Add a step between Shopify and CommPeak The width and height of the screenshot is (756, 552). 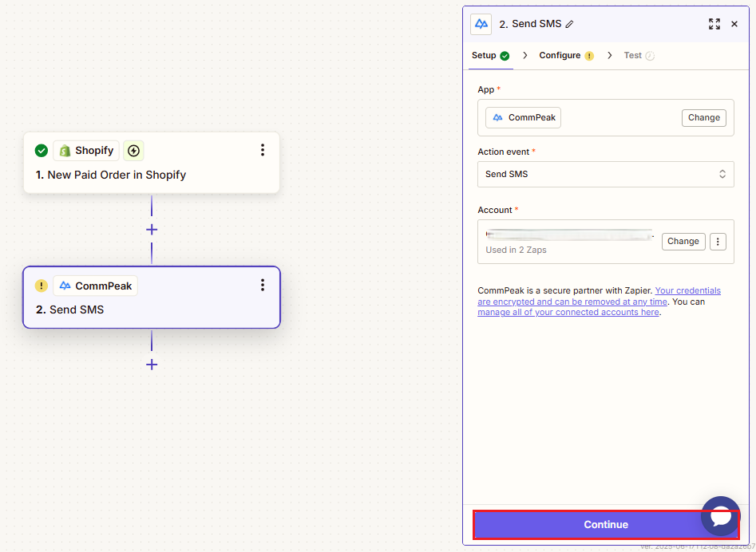152,230
